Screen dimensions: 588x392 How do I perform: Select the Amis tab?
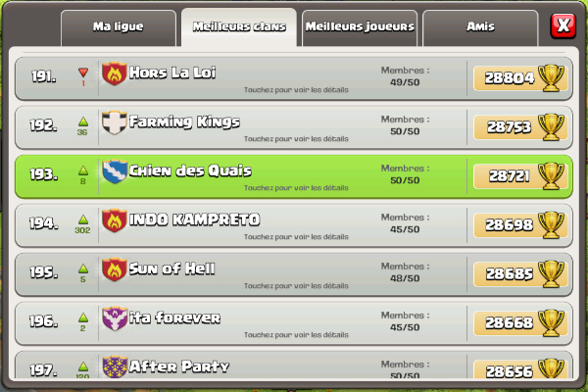480,28
